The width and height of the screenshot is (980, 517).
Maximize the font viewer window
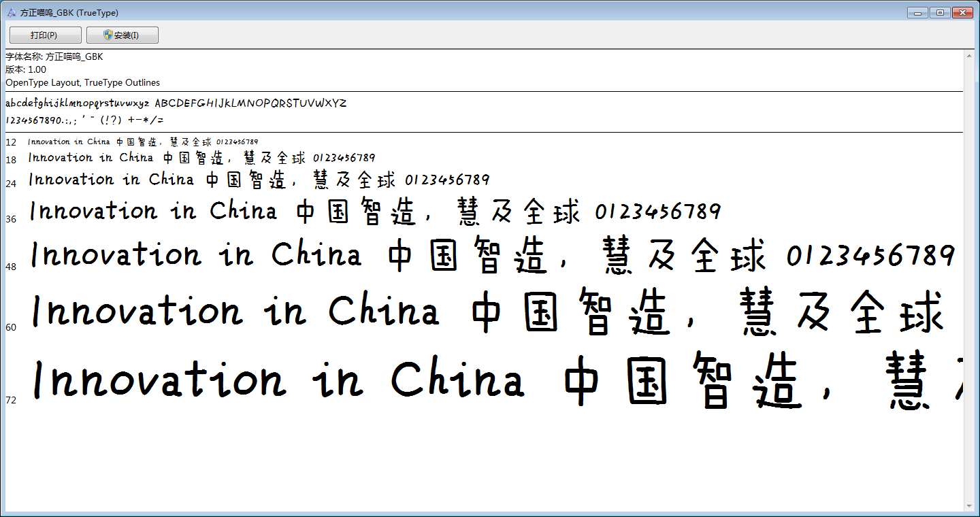tap(940, 12)
